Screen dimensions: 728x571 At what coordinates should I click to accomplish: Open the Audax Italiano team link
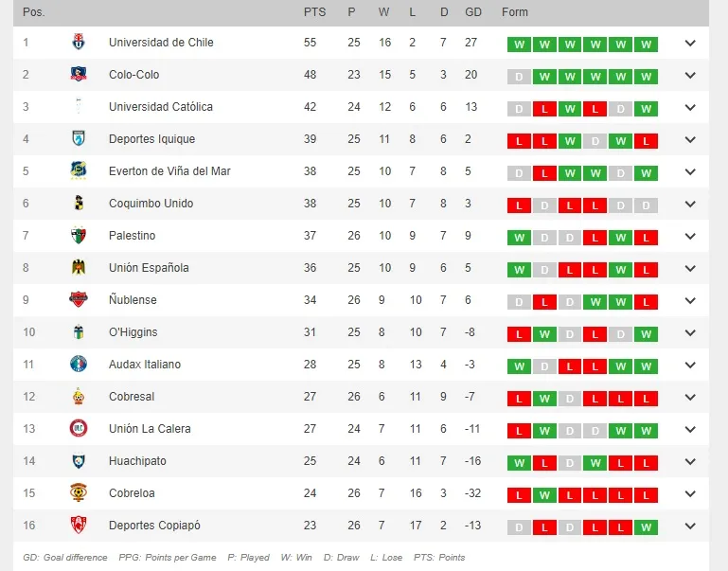tap(145, 365)
